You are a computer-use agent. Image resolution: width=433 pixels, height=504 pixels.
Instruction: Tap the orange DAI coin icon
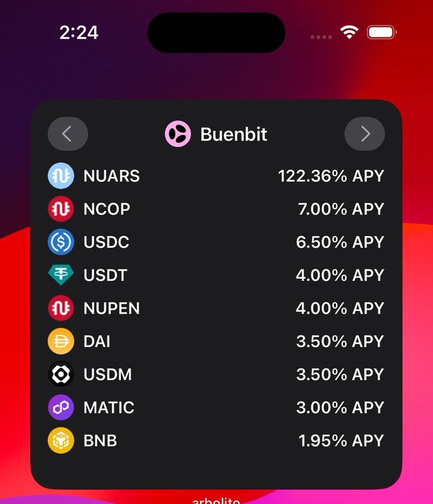click(x=60, y=341)
